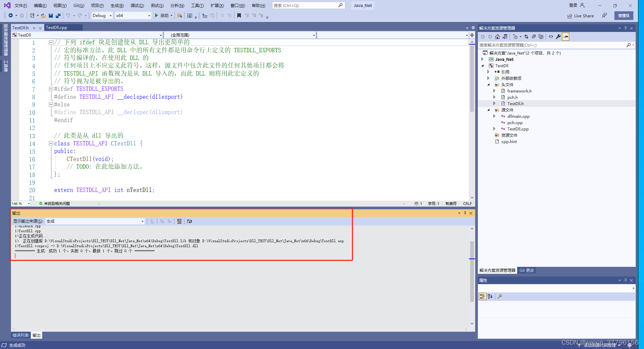Click the Find in Files folder icon
The width and height of the screenshot is (644, 349).
(180, 16)
